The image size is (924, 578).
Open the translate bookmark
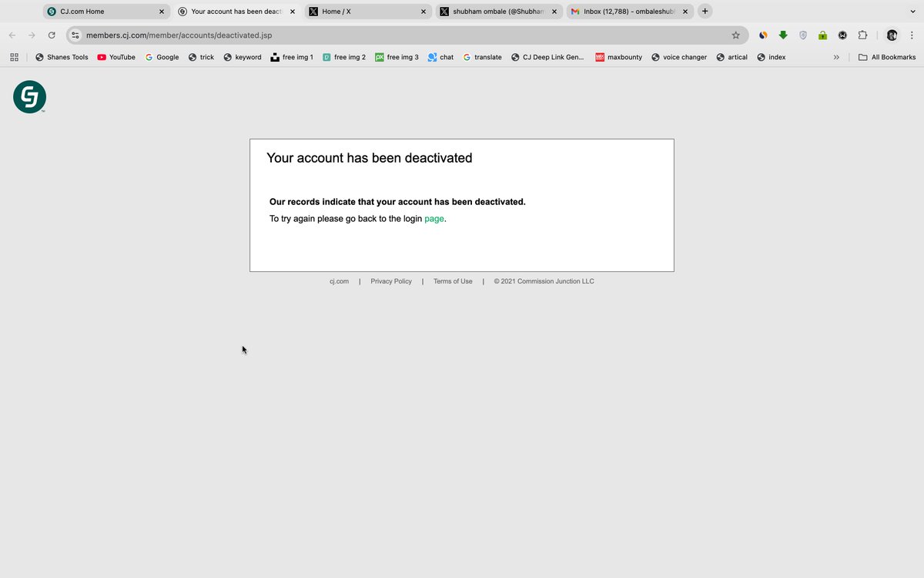point(482,57)
